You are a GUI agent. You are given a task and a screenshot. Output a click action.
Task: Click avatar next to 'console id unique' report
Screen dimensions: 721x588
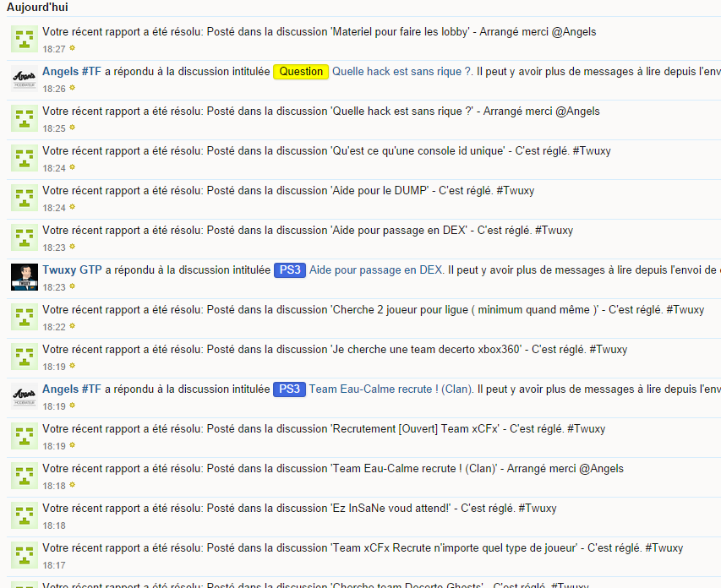click(25, 158)
